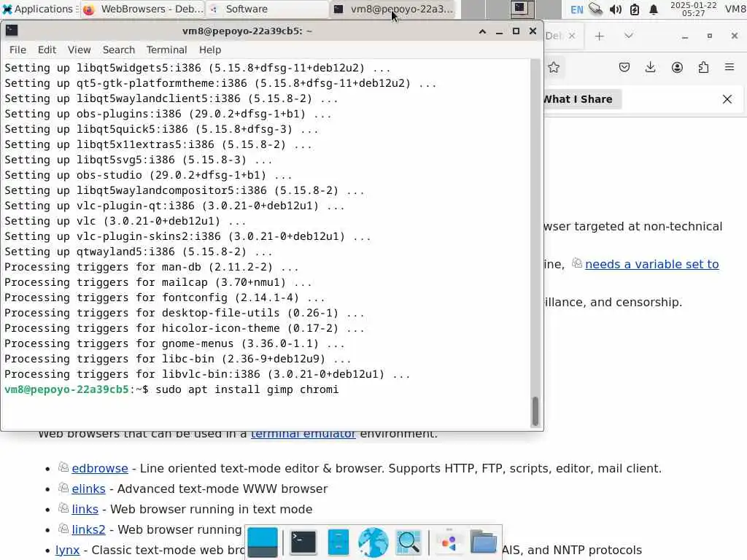The height and width of the screenshot is (560, 747).
Task: Open the file manager dock icon
Action: pyautogui.click(x=338, y=542)
